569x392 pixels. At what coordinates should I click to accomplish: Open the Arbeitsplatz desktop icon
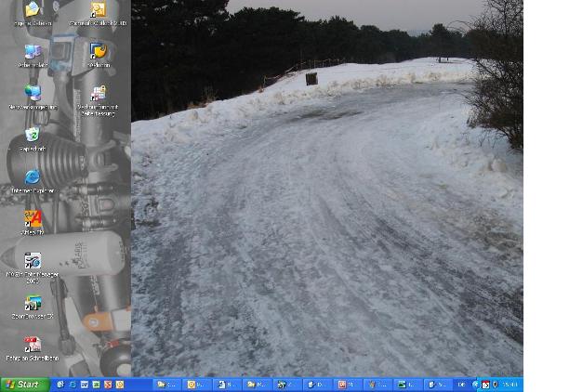click(33, 56)
